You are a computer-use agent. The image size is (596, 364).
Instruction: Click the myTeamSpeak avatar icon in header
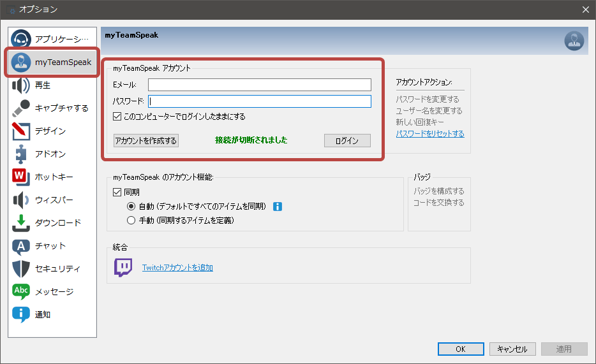pyautogui.click(x=574, y=41)
